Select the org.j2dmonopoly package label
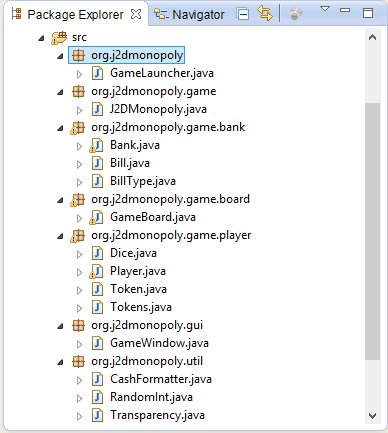Image resolution: width=388 pixels, height=433 pixels. coord(137,55)
